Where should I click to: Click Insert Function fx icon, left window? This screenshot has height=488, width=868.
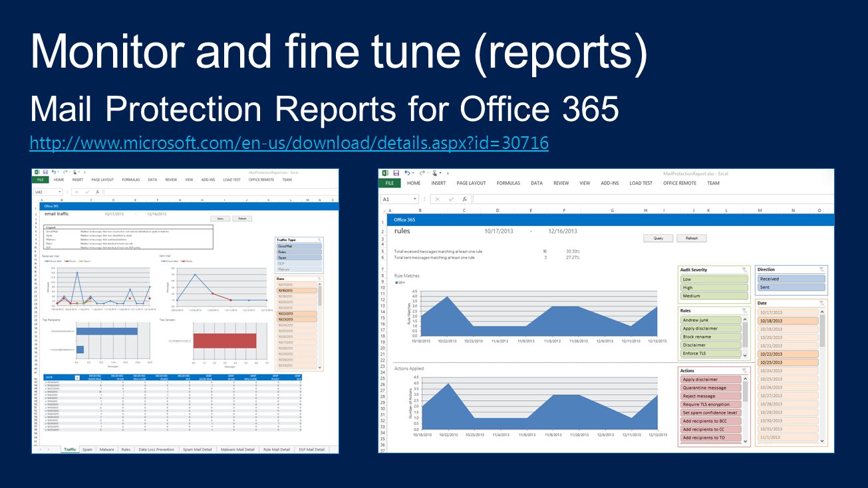97,191
